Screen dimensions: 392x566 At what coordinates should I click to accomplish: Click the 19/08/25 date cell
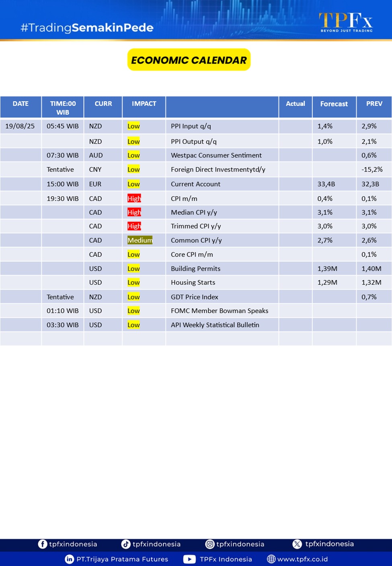point(20,126)
